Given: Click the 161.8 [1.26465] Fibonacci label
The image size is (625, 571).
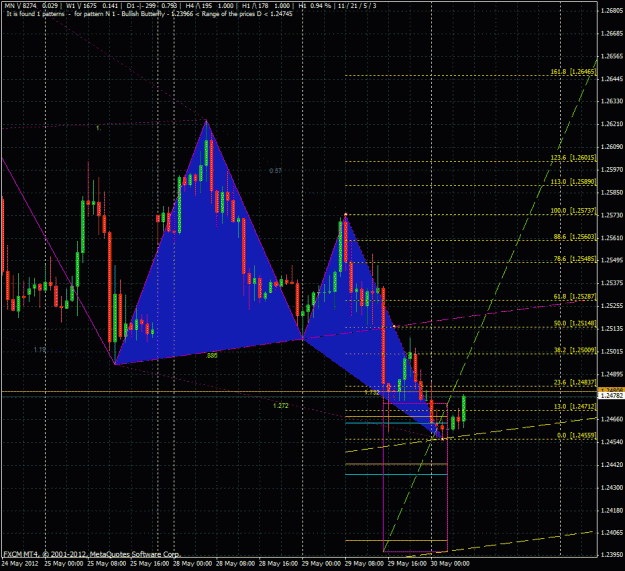Looking at the screenshot, I should tap(574, 72).
